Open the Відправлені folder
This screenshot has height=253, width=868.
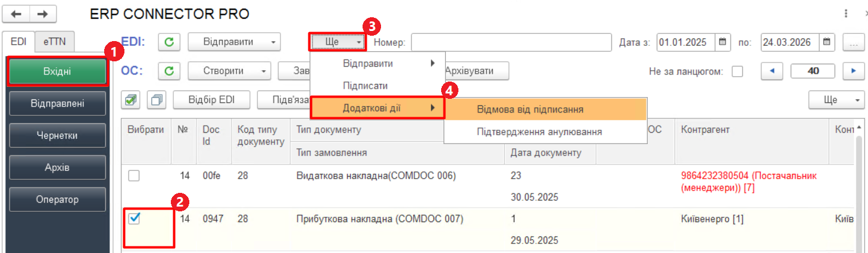[x=57, y=104]
